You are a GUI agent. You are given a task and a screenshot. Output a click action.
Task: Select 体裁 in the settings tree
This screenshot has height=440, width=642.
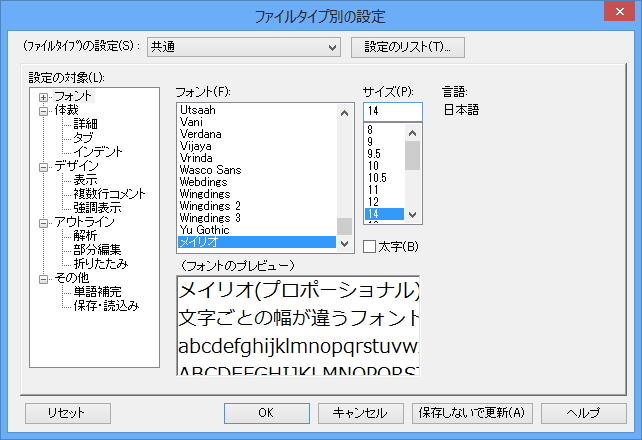(x=66, y=110)
